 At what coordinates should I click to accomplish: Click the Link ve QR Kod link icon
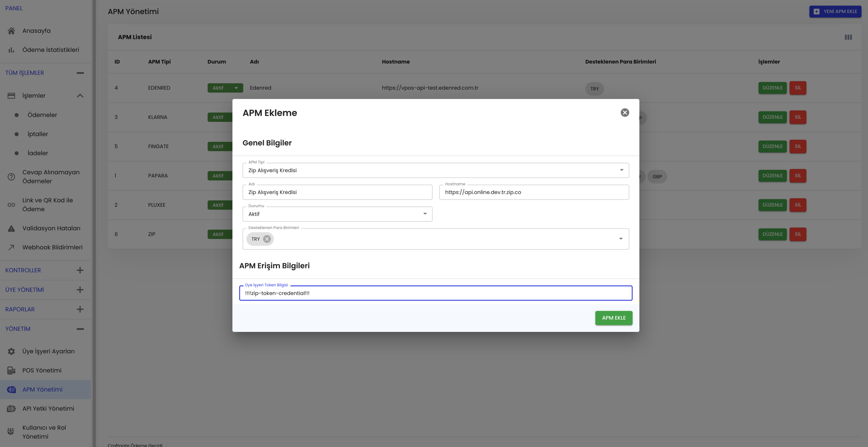[11, 205]
